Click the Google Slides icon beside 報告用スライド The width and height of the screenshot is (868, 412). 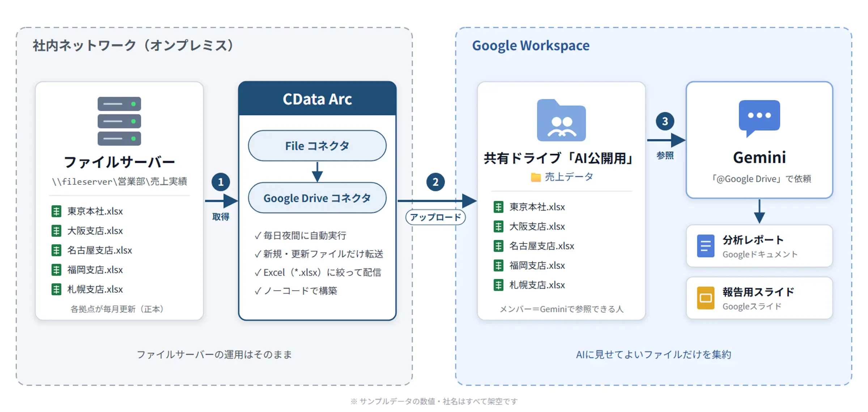pyautogui.click(x=705, y=298)
